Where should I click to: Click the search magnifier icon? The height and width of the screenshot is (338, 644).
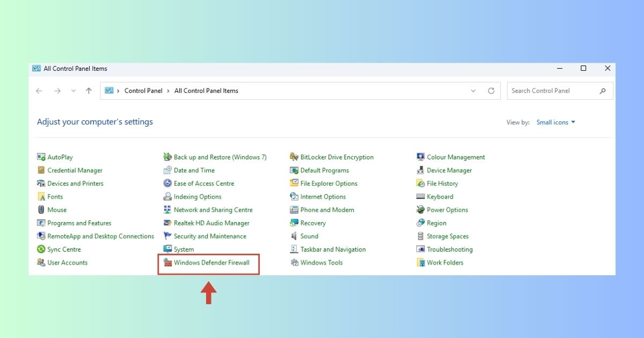pyautogui.click(x=603, y=91)
